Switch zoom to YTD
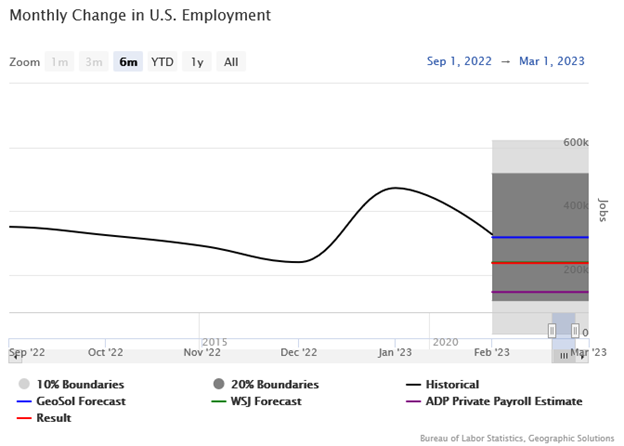This screenshot has height=446, width=624. [162, 62]
